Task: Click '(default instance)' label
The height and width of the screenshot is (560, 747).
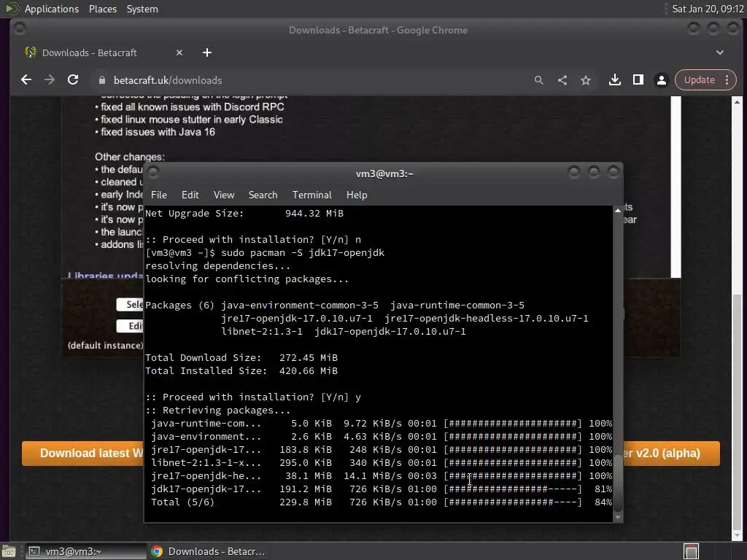Action: coord(105,345)
